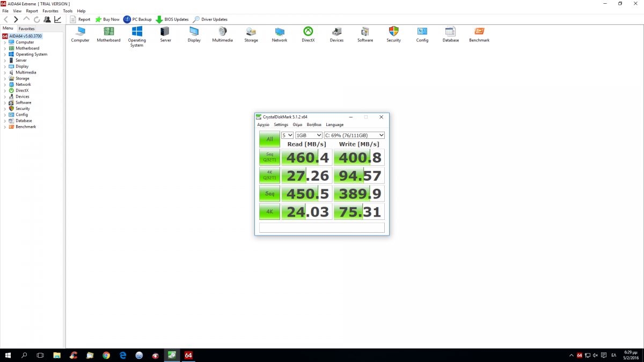Open the Language menu in CrystalDiskMark
Viewport: 644px width, 362px height.
(x=335, y=124)
